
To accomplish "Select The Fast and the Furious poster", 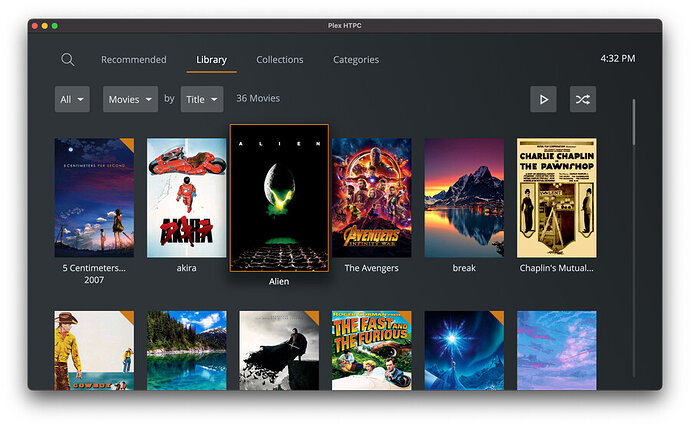I will coord(372,350).
